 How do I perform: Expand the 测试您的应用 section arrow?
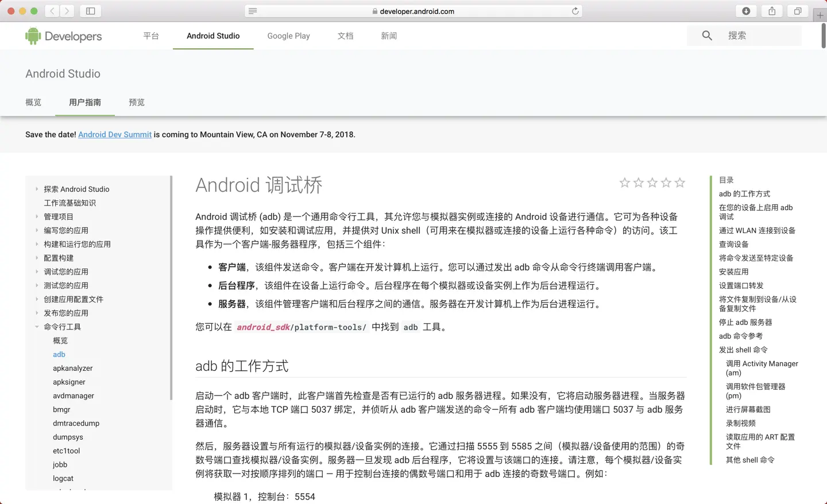[37, 285]
